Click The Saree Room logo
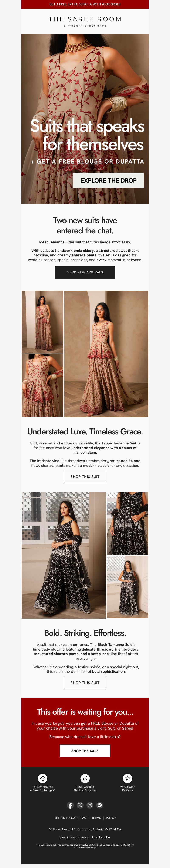Viewport: 170px width, 868px height. click(x=85, y=21)
